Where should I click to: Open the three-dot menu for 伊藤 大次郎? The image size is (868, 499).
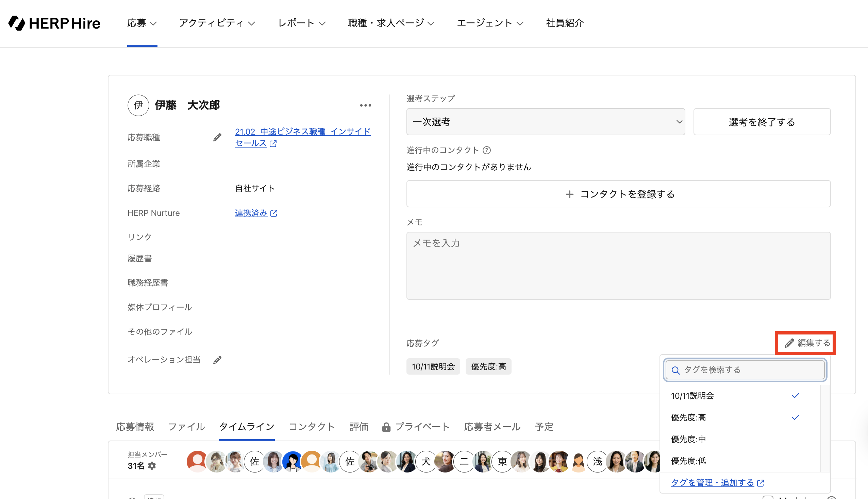365,105
